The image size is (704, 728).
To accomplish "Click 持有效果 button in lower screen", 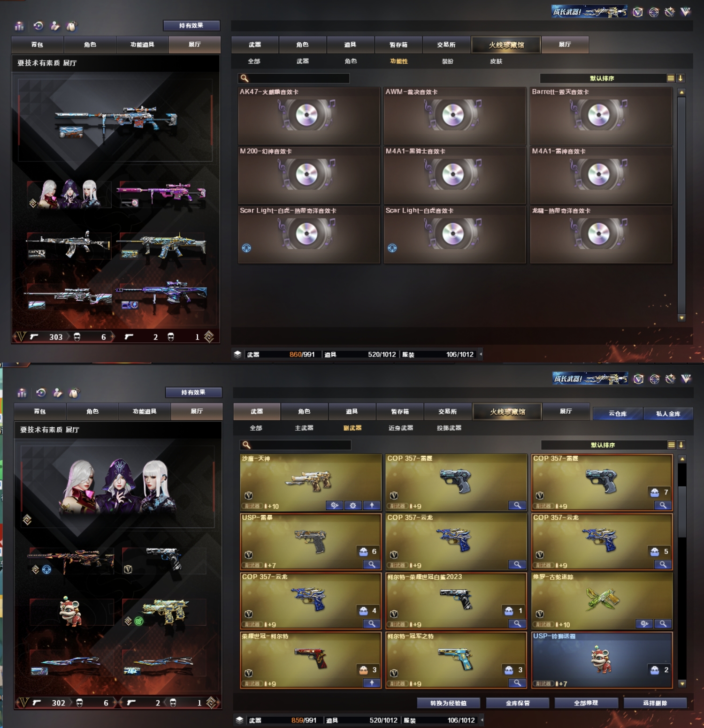I will [193, 392].
